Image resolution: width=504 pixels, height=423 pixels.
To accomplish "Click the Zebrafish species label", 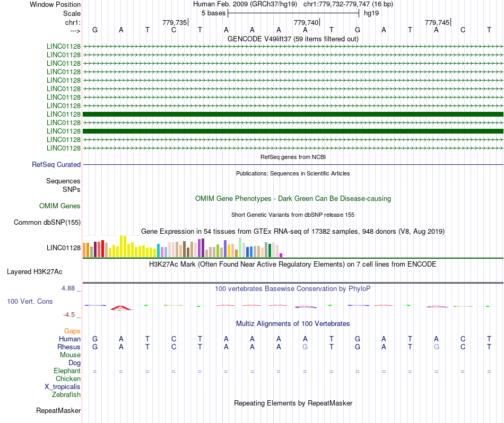I will (x=66, y=395).
